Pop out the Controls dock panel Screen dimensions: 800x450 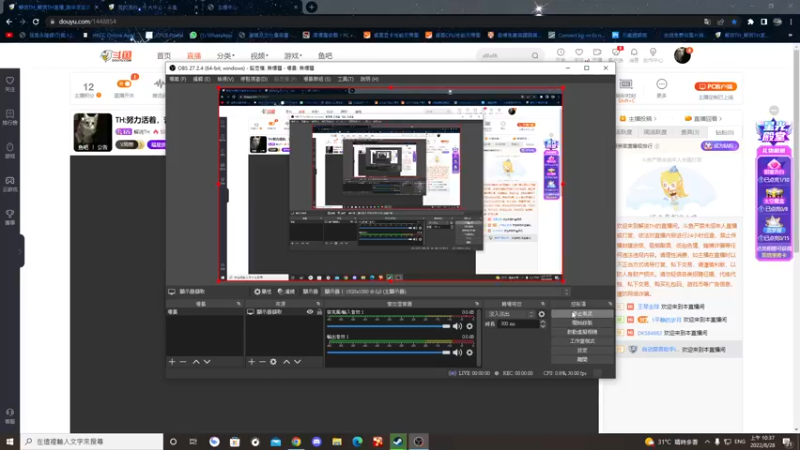pyautogui.click(x=610, y=304)
